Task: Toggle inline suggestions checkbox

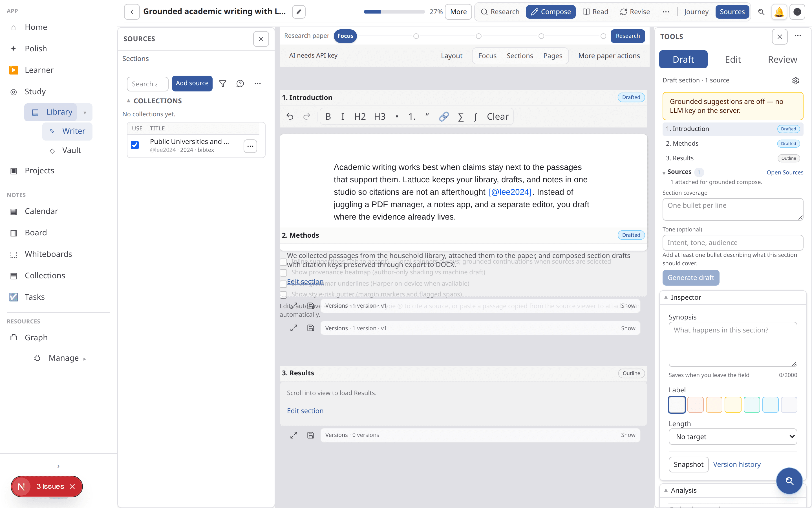Action: (284, 262)
